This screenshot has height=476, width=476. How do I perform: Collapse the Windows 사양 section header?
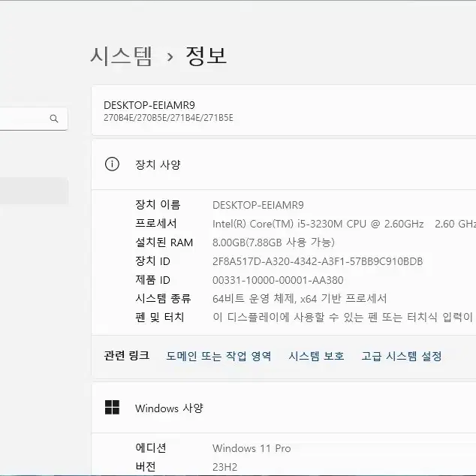pos(284,408)
